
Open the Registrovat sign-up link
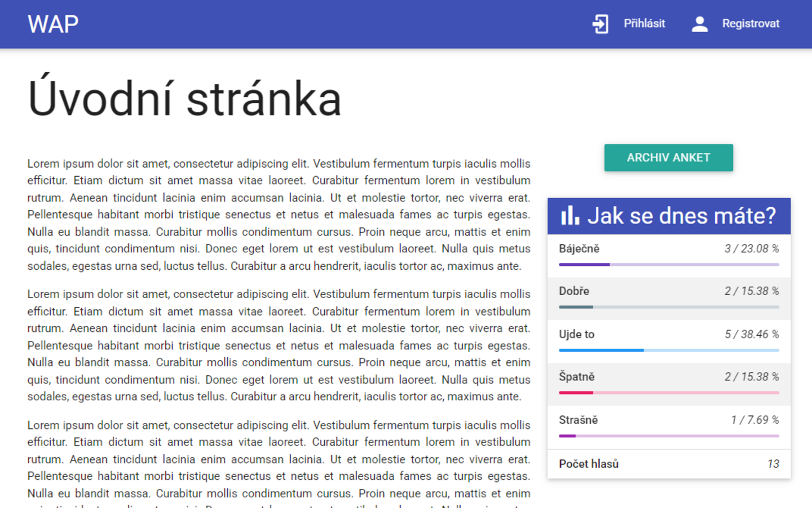[x=751, y=24]
